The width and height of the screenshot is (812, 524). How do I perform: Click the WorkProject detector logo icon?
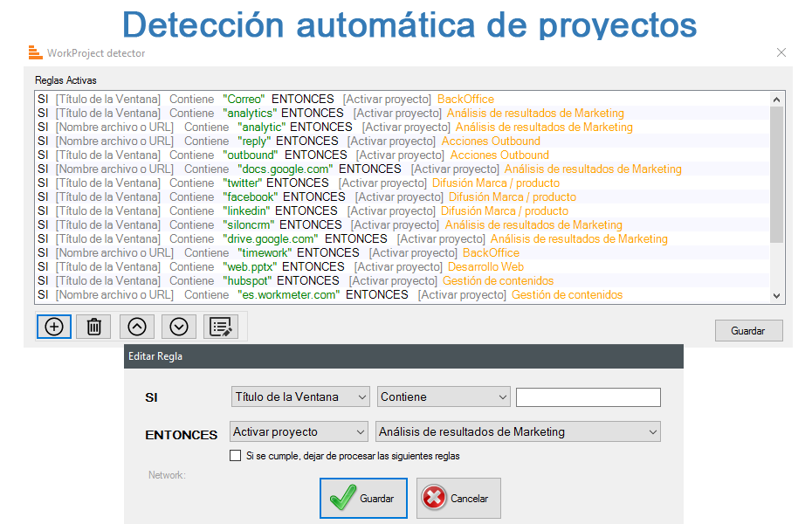35,52
